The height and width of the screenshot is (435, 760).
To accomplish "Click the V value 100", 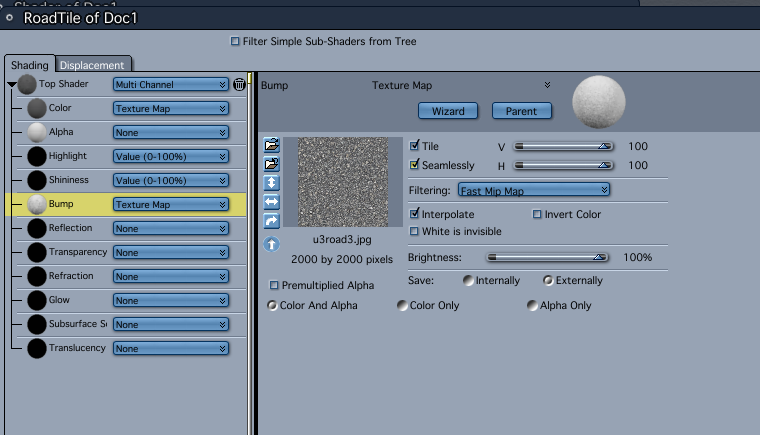I will pyautogui.click(x=638, y=146).
